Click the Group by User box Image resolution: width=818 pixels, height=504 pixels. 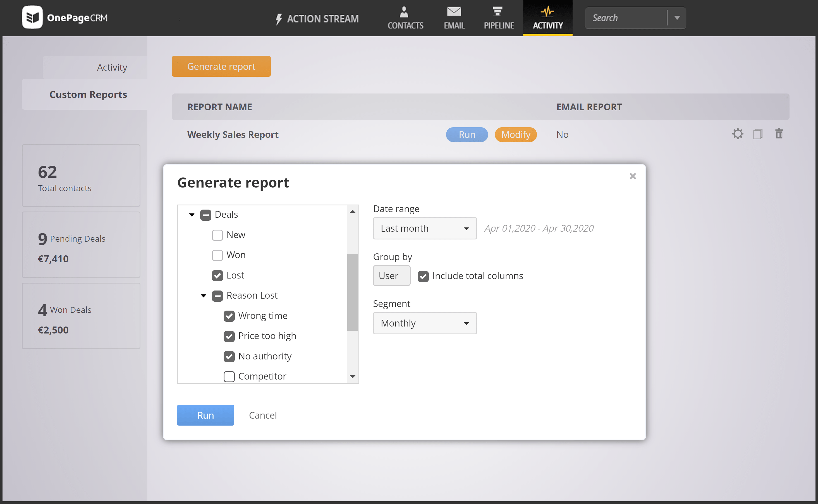click(x=391, y=276)
